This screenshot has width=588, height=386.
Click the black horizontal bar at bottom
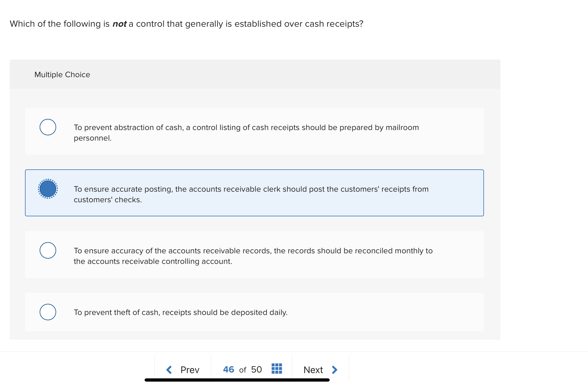pyautogui.click(x=237, y=380)
